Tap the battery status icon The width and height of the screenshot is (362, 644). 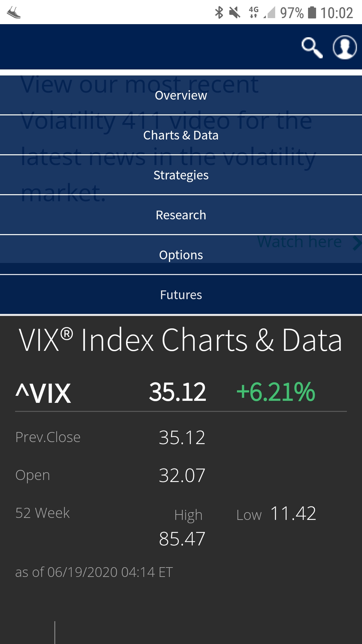pyautogui.click(x=312, y=12)
